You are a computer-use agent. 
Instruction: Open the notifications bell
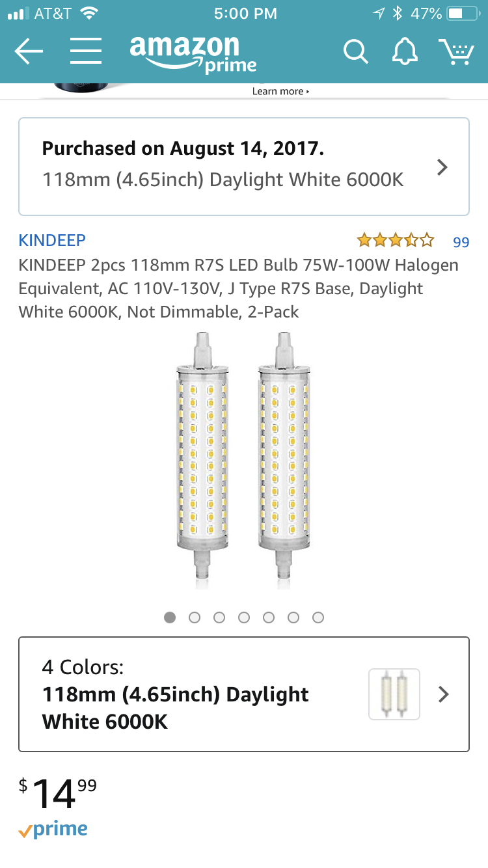[405, 51]
